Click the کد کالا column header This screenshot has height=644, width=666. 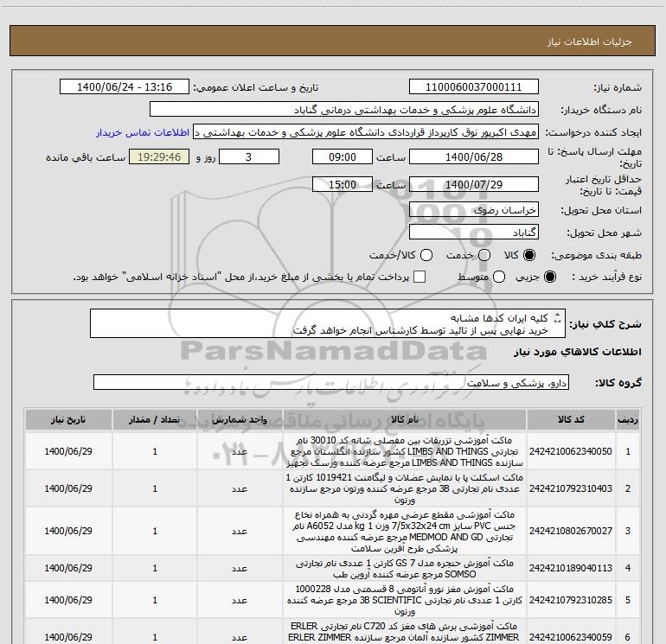[571, 420]
